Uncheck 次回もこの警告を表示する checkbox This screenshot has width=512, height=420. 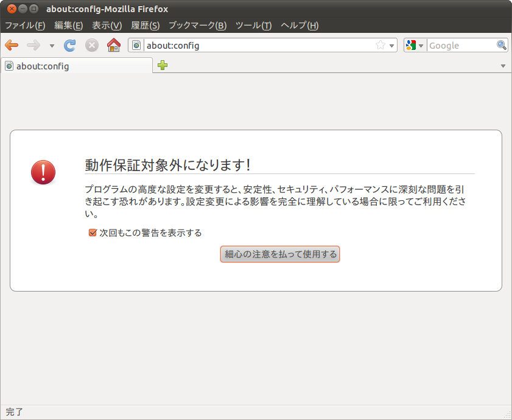93,233
